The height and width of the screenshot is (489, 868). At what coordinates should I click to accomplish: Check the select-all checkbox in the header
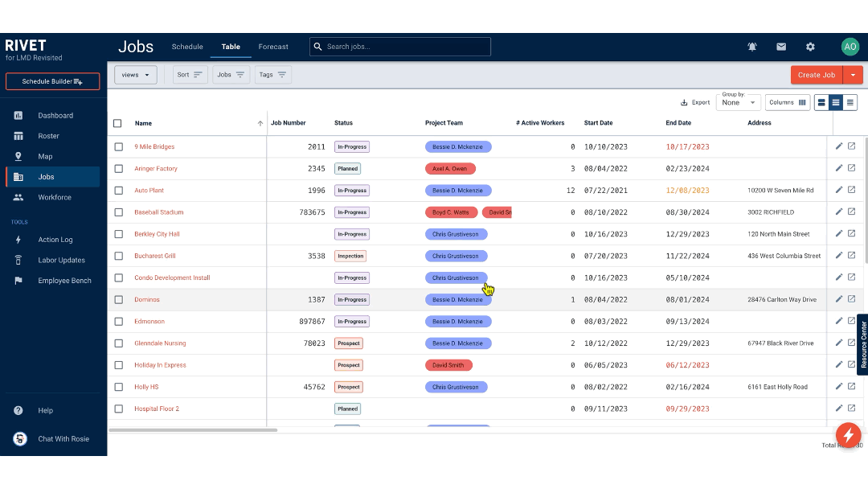coord(117,123)
